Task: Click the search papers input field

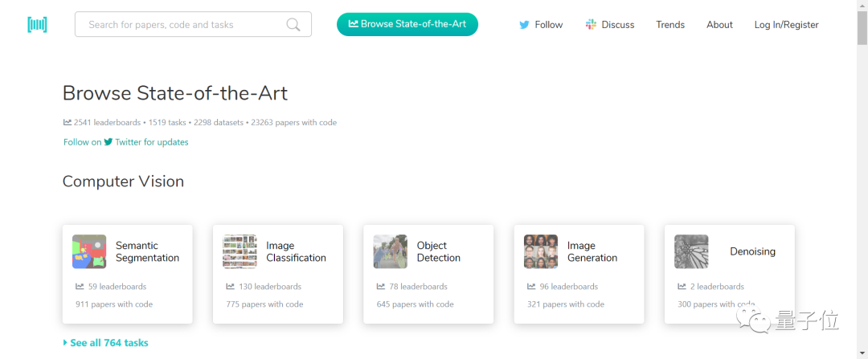Action: [181, 25]
